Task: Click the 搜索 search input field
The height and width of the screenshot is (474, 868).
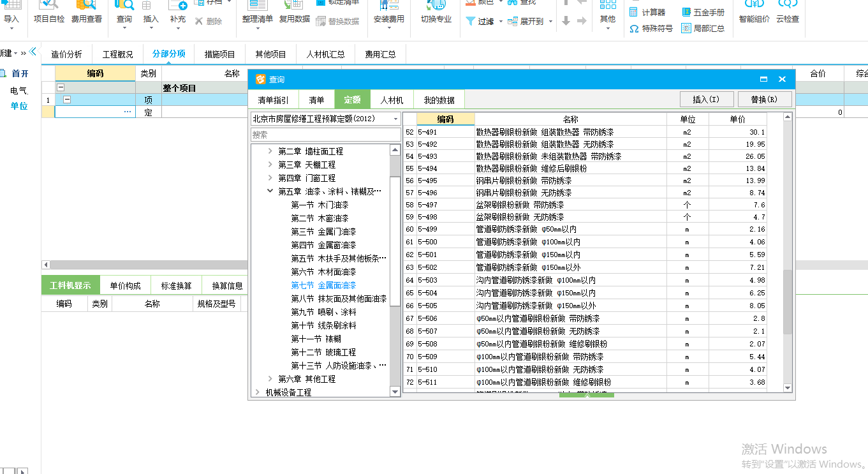Action: [326, 135]
